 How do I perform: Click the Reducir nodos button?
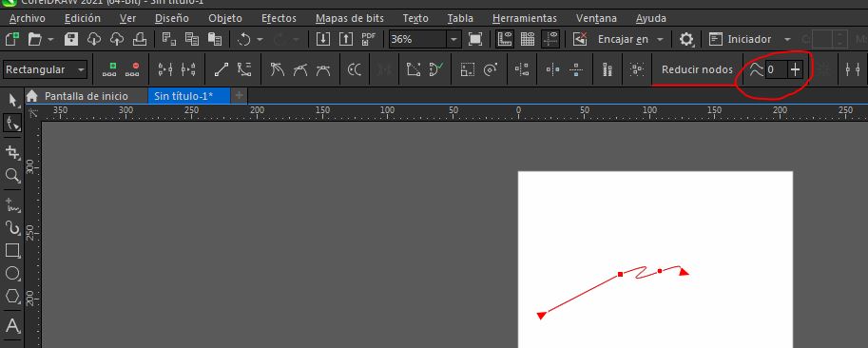(x=697, y=69)
